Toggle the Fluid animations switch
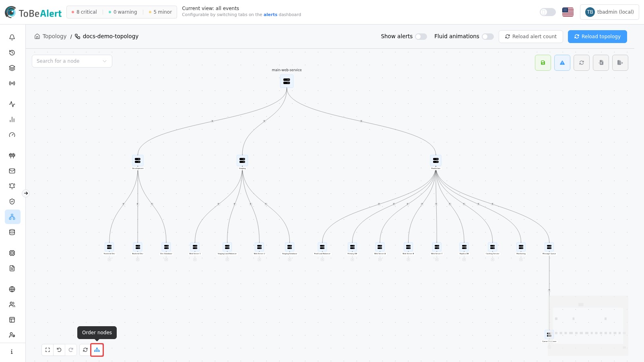Screen dimensions: 644x362 488,37
